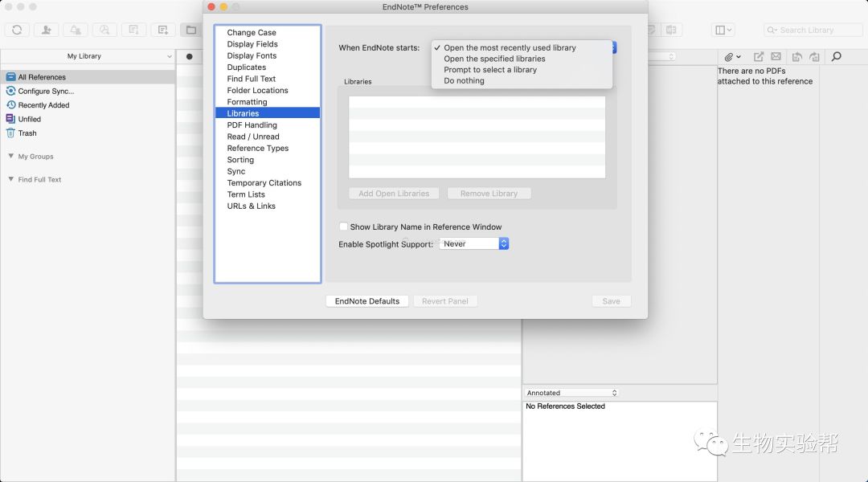The image size is (868, 482).
Task: Click the open PDF externally icon
Action: (x=759, y=56)
